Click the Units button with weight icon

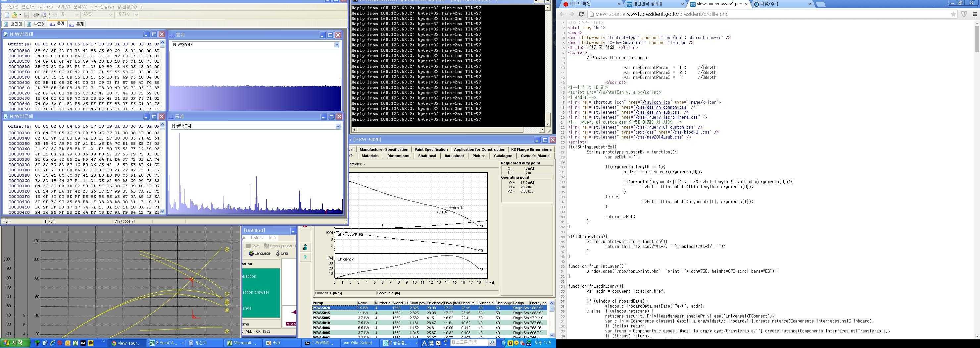pos(282,253)
